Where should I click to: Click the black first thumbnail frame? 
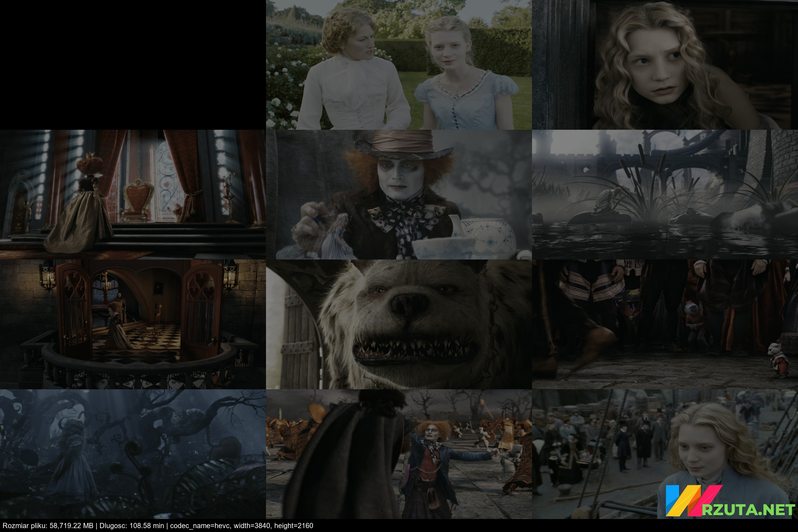(x=132, y=64)
